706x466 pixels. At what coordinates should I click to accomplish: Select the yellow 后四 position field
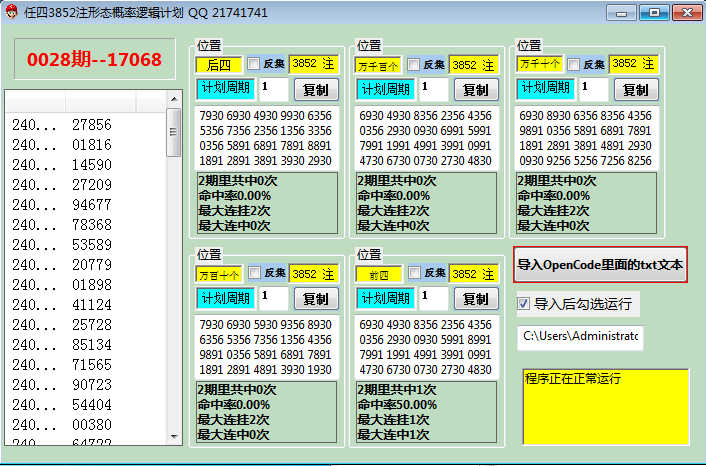218,64
